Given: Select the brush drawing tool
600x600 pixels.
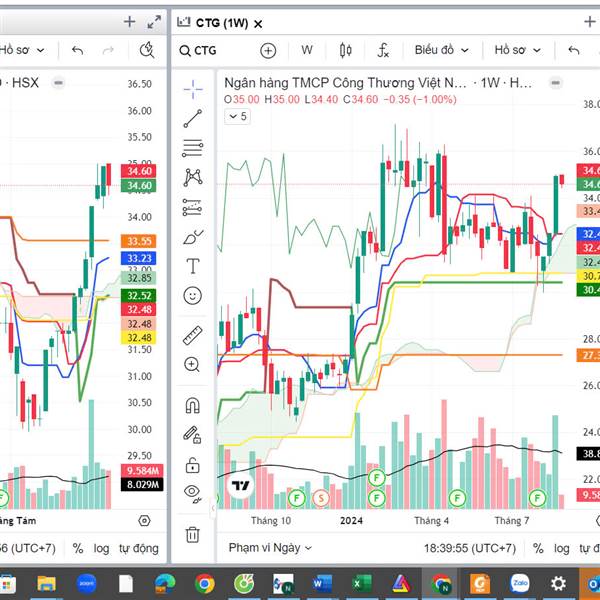Looking at the screenshot, I should (x=193, y=237).
